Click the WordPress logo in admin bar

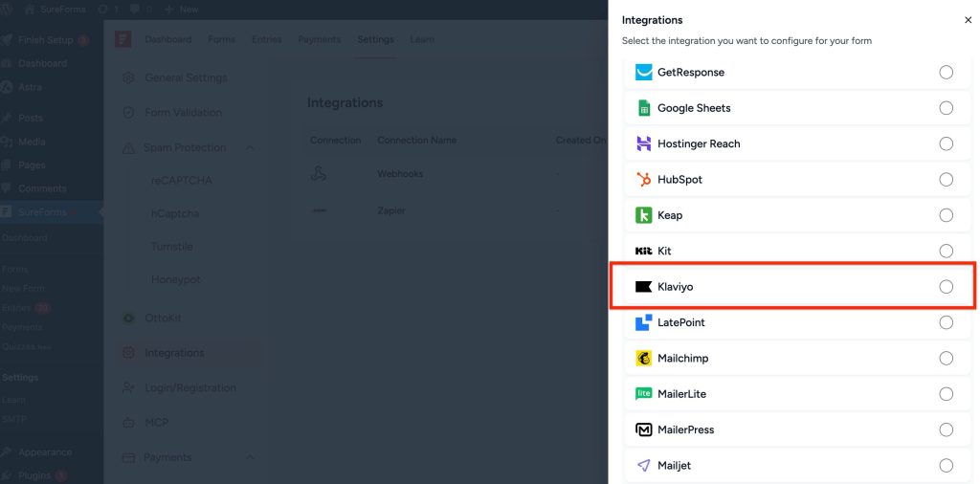pyautogui.click(x=7, y=10)
